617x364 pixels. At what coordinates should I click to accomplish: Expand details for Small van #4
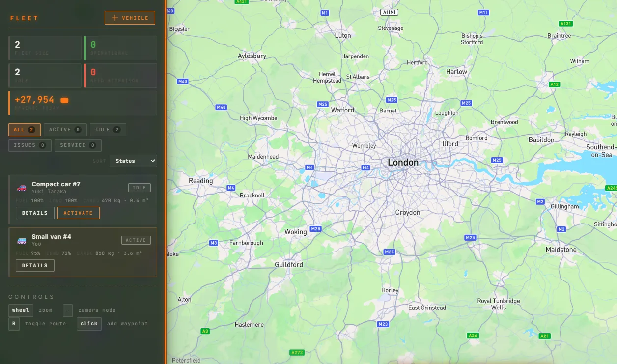pos(35,265)
